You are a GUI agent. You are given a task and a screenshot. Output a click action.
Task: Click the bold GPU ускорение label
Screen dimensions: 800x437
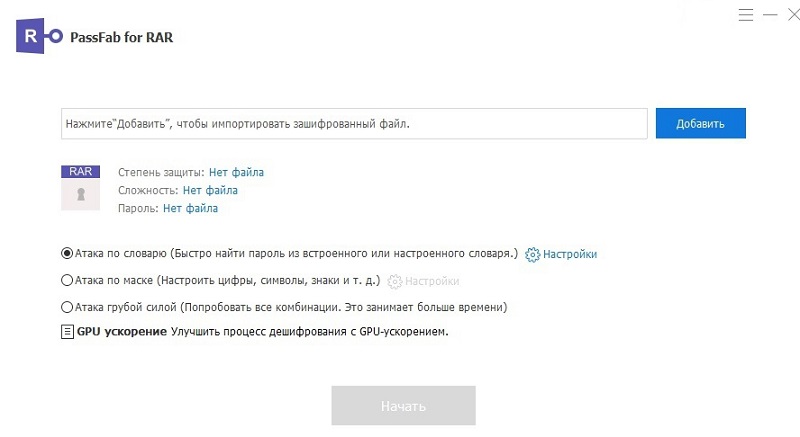click(x=122, y=331)
